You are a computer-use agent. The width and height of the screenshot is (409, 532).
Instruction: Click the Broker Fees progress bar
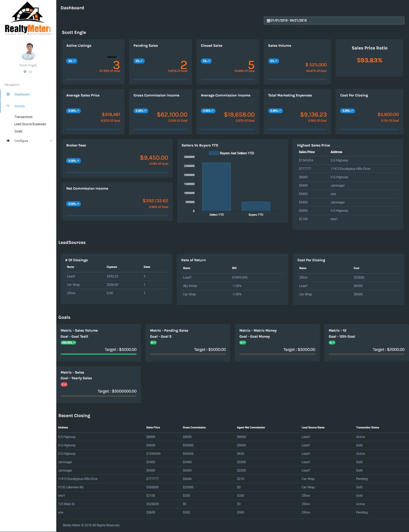point(117,173)
